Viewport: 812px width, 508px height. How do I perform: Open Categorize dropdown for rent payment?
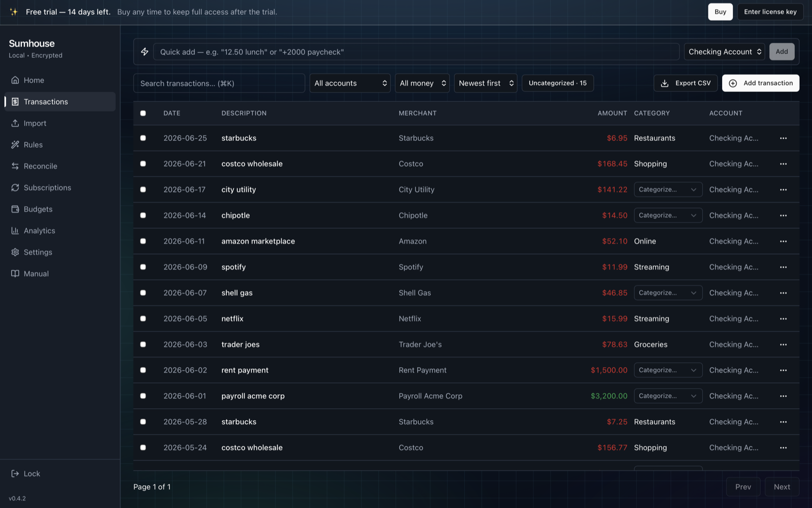[668, 370]
